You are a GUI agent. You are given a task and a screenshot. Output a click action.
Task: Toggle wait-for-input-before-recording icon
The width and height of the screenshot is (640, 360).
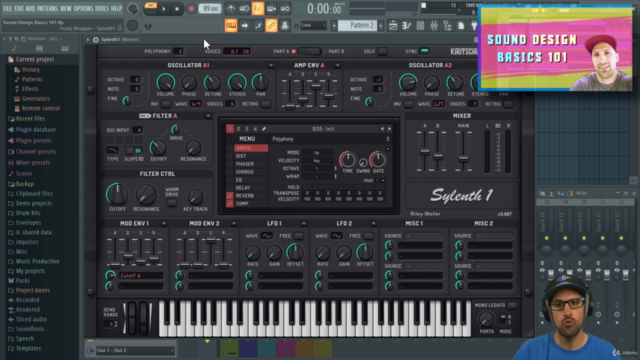244,9
